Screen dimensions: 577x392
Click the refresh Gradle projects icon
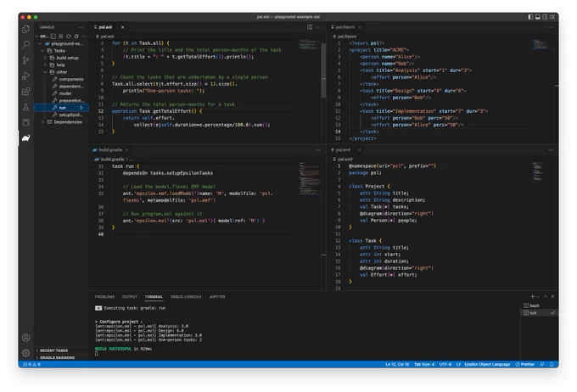69,36
